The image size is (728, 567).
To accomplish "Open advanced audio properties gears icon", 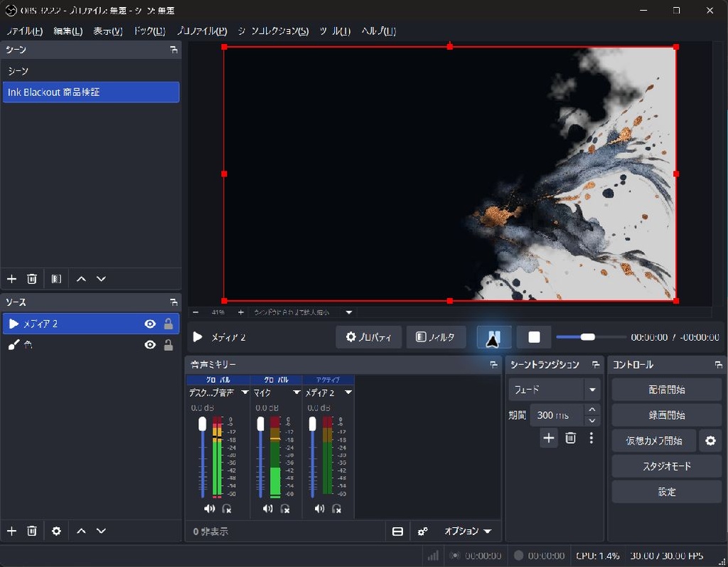I will pyautogui.click(x=422, y=531).
